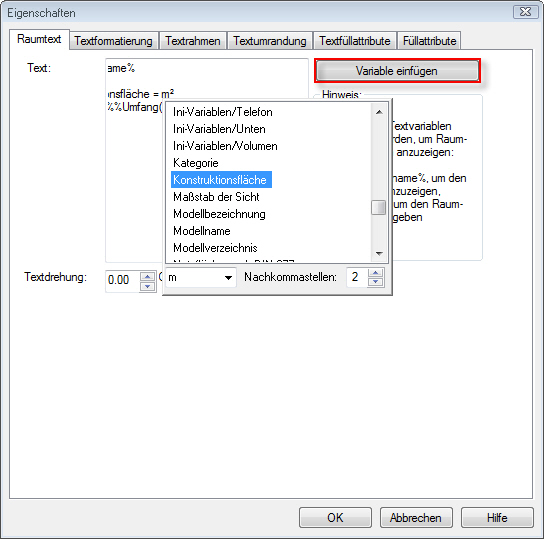Click variable list scroll down arrow

coord(379,254)
